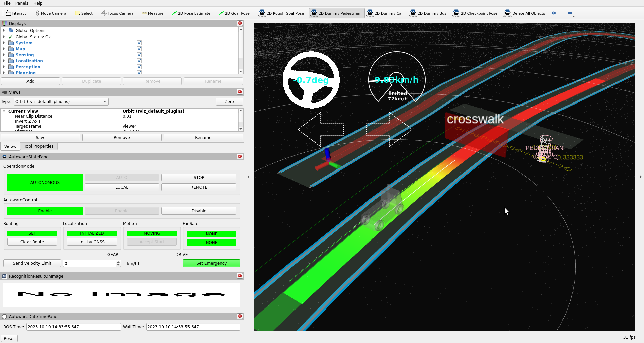This screenshot has height=343, width=644.
Task: Pick the 2D Pose Estimate tool
Action: click(191, 13)
